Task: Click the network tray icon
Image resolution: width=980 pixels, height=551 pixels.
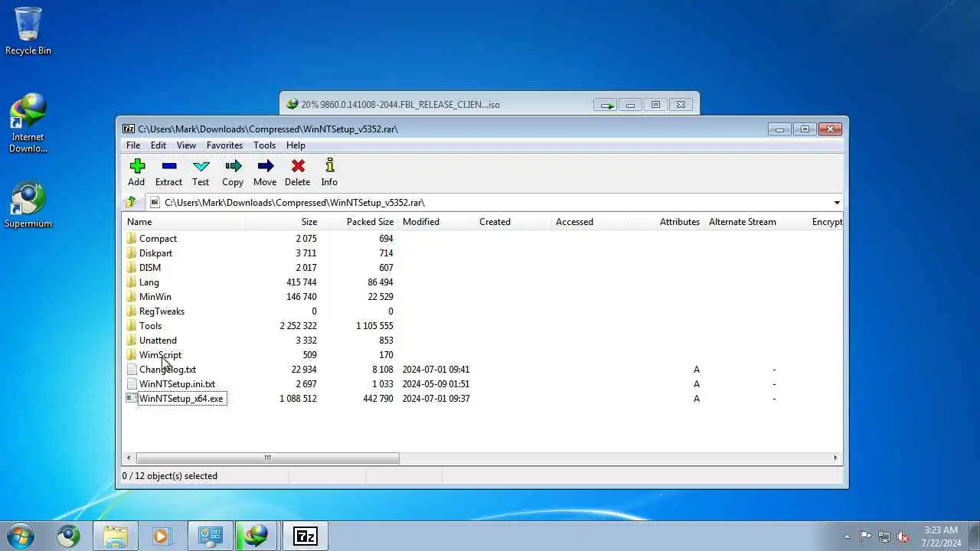Action: (884, 536)
